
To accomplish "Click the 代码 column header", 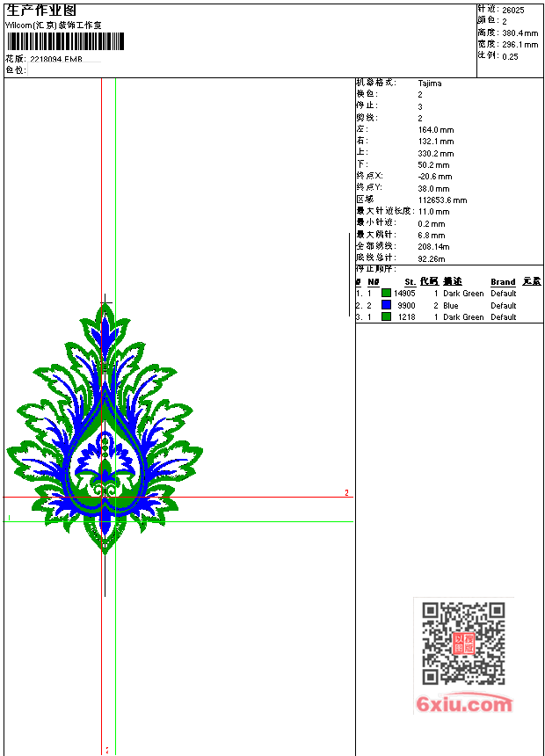I will pyautogui.click(x=429, y=281).
